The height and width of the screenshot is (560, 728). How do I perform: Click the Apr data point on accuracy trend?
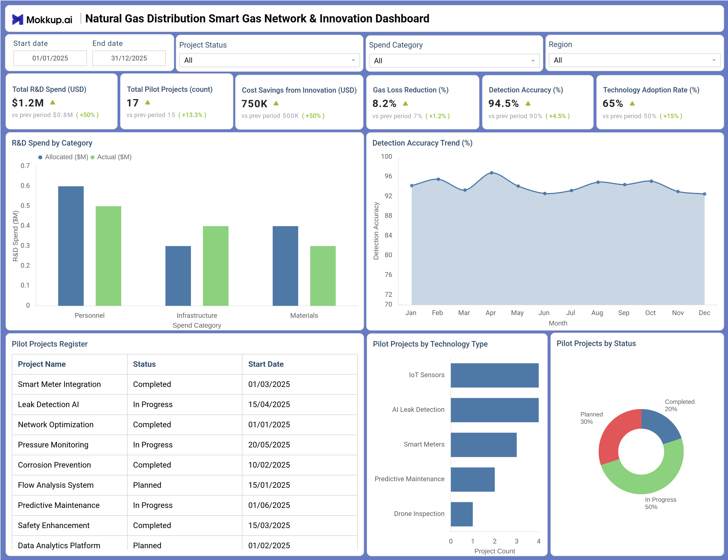pos(492,173)
